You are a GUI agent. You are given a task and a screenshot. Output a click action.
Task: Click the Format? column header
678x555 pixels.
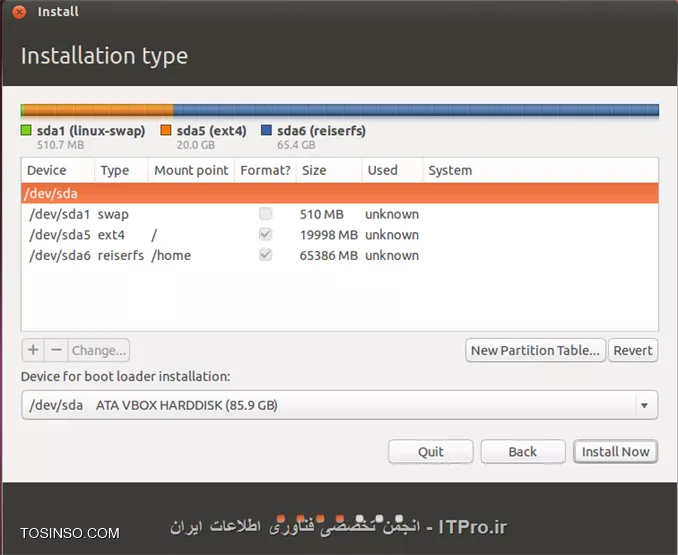click(x=265, y=170)
